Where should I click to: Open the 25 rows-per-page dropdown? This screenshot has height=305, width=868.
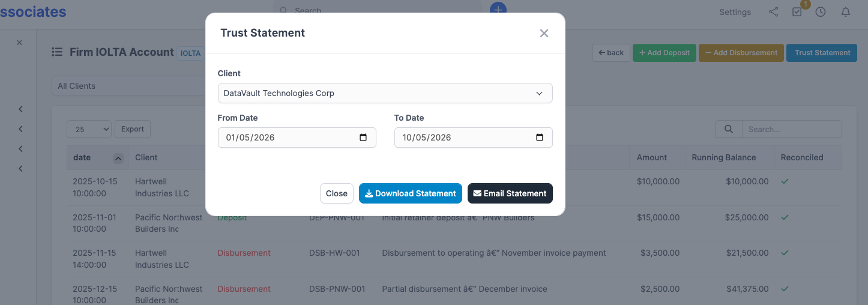(x=89, y=129)
